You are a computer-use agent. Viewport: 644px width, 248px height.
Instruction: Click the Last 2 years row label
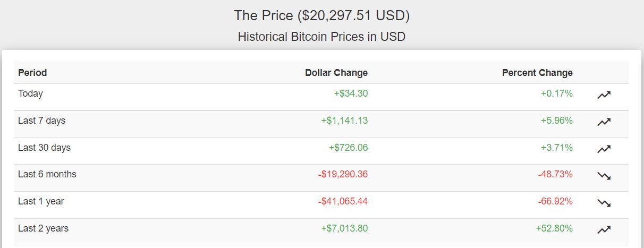coord(43,228)
